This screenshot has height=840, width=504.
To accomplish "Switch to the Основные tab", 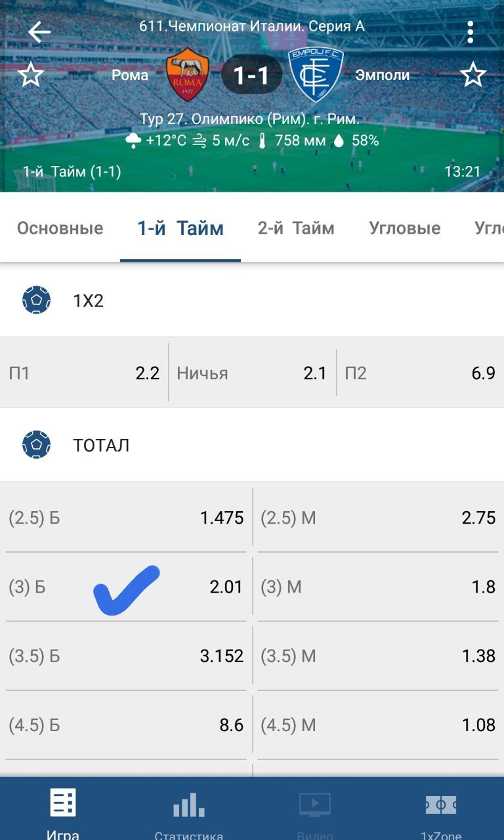I will [x=60, y=228].
